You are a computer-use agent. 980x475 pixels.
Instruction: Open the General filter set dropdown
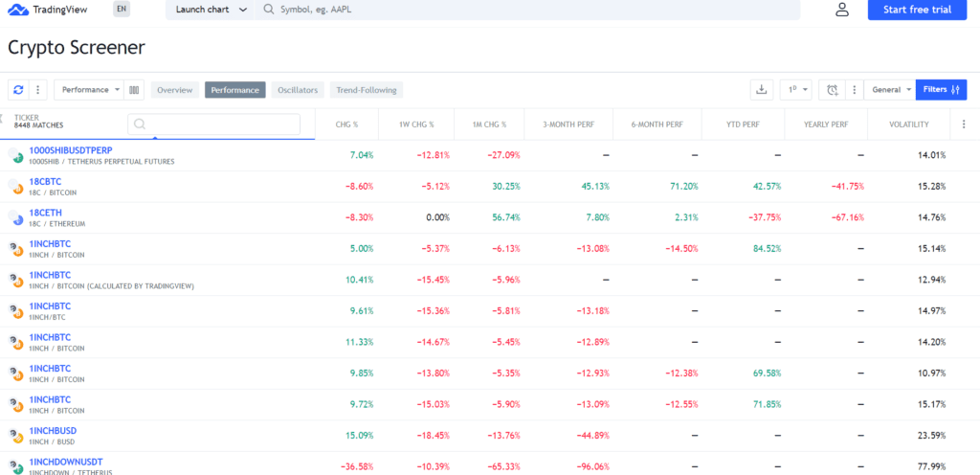890,90
